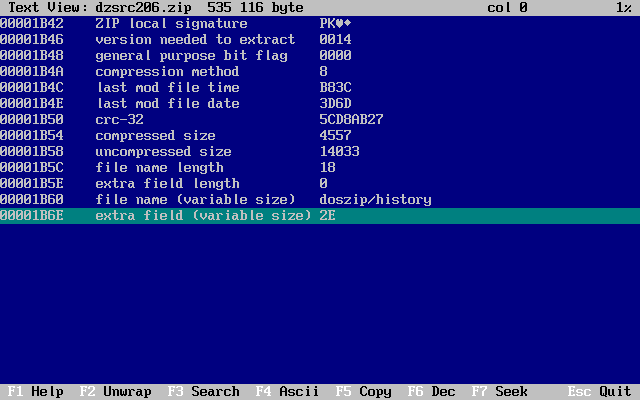Switch to F4 Ascii view mode

287,392
